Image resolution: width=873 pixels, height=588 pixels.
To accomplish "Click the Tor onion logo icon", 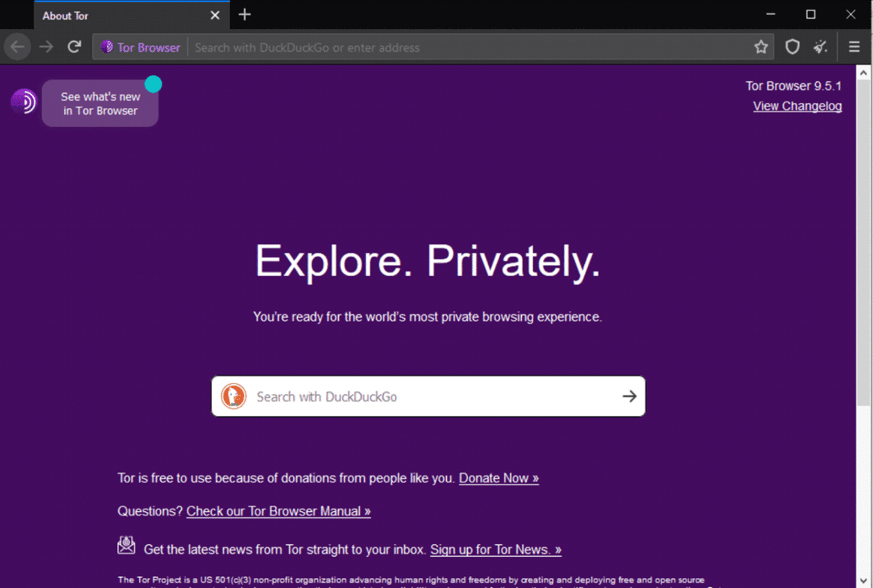I will [x=24, y=102].
